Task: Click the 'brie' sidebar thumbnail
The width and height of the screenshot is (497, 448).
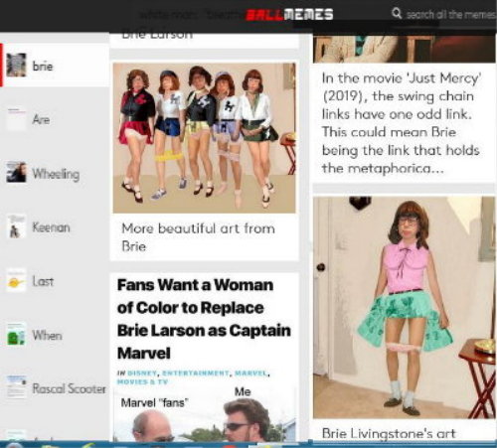Action: [16, 65]
